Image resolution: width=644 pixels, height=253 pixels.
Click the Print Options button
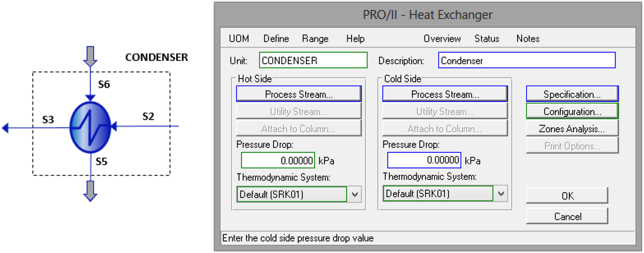click(572, 146)
